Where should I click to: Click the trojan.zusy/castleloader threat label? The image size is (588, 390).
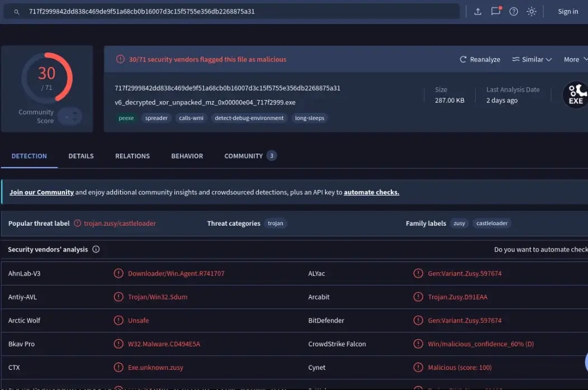[x=120, y=223]
